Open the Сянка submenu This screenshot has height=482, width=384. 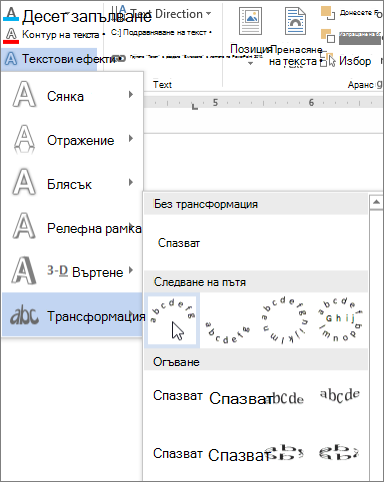point(72,96)
